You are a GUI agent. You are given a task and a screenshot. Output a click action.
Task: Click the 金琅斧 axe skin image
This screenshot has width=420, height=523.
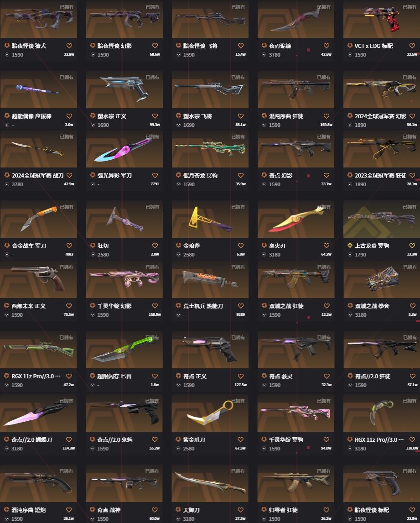tap(210, 219)
